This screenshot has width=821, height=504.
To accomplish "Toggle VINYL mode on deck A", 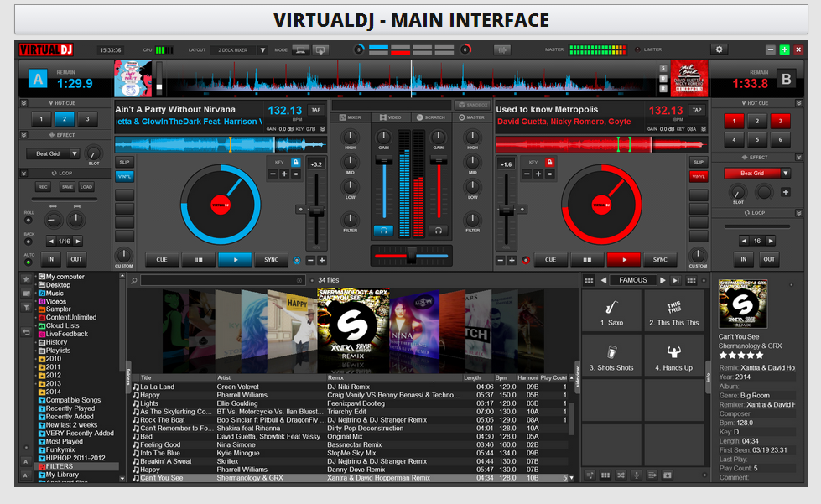I will click(124, 176).
